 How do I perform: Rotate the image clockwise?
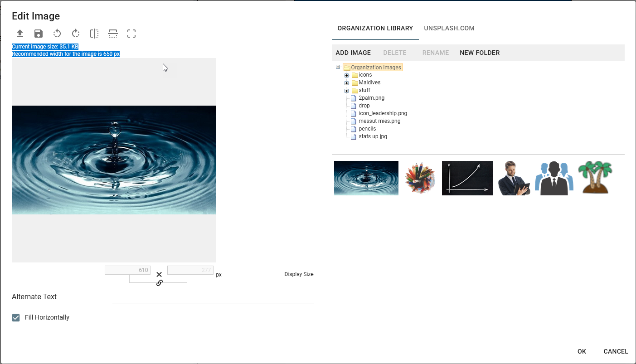pos(76,34)
